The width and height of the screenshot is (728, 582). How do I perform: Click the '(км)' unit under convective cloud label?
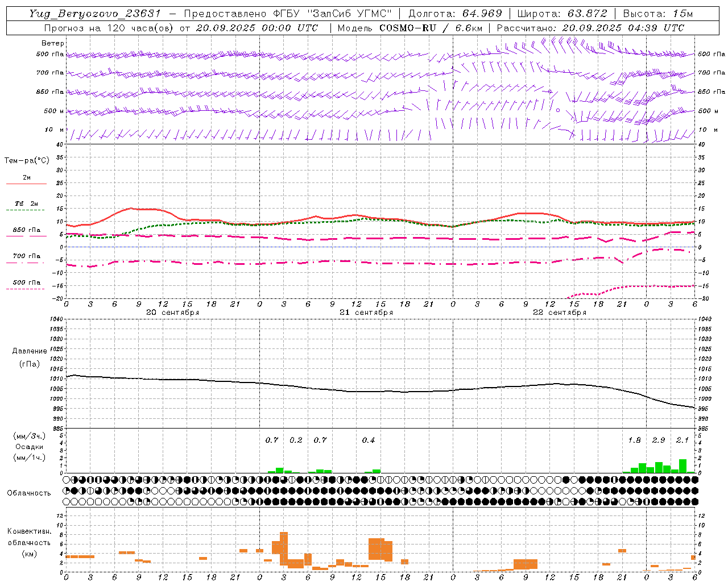[x=29, y=554]
